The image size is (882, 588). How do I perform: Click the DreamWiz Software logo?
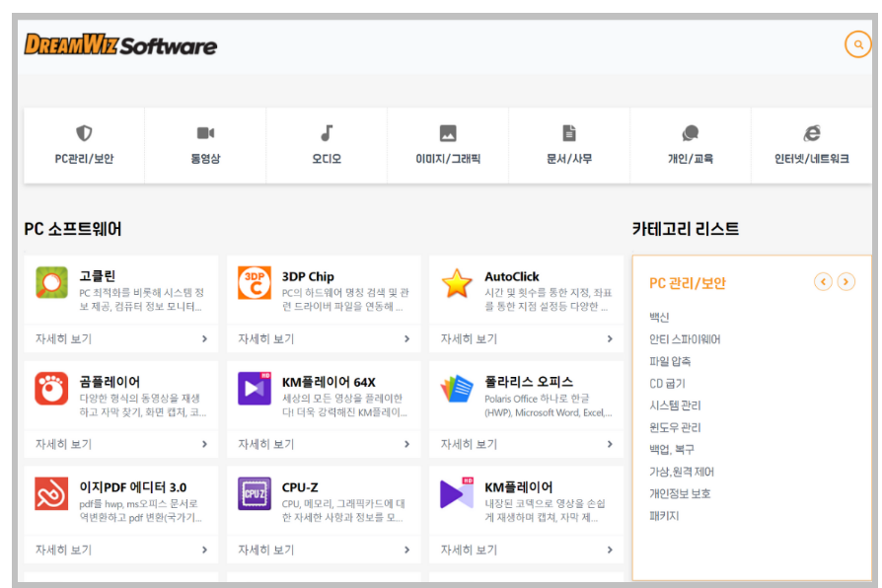[120, 44]
